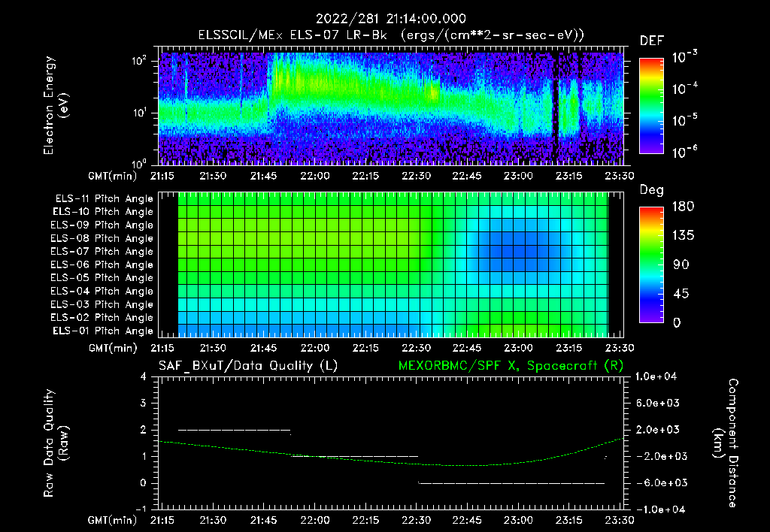Click the 45 tick on the Deg color bar
This screenshot has height=532, width=770.
point(681,294)
